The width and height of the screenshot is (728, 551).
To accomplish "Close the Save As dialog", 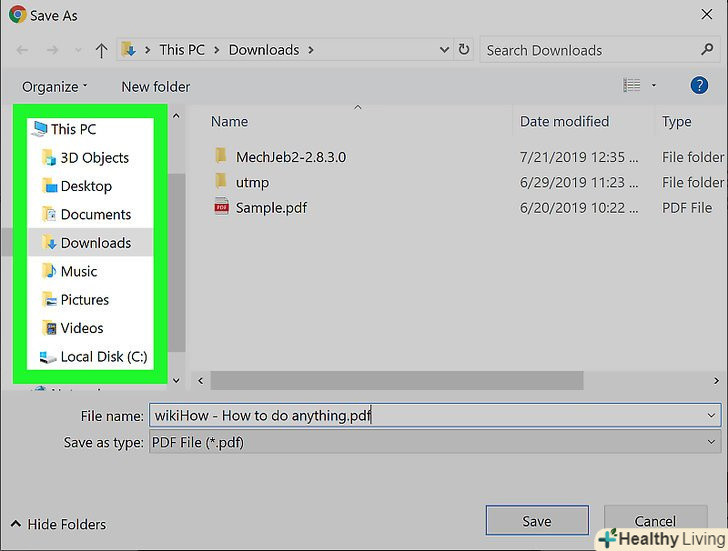I will [707, 14].
